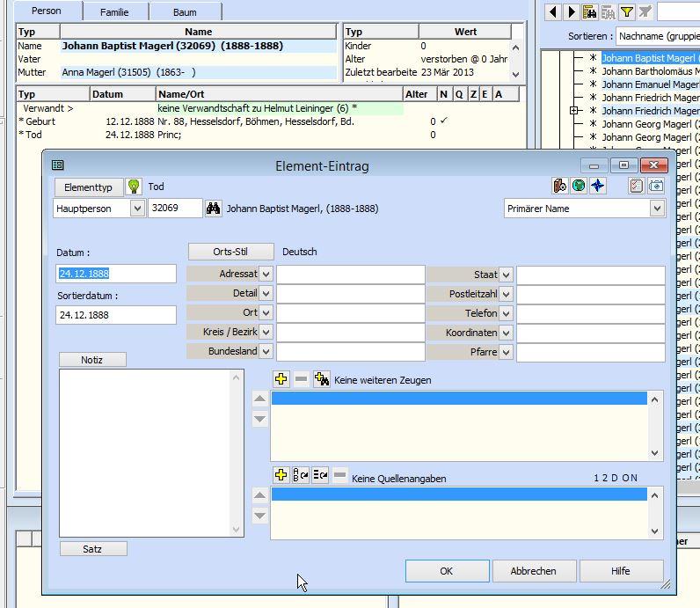This screenshot has width=700, height=608.
Task: Open Hilfe for the dialog
Action: click(x=621, y=571)
